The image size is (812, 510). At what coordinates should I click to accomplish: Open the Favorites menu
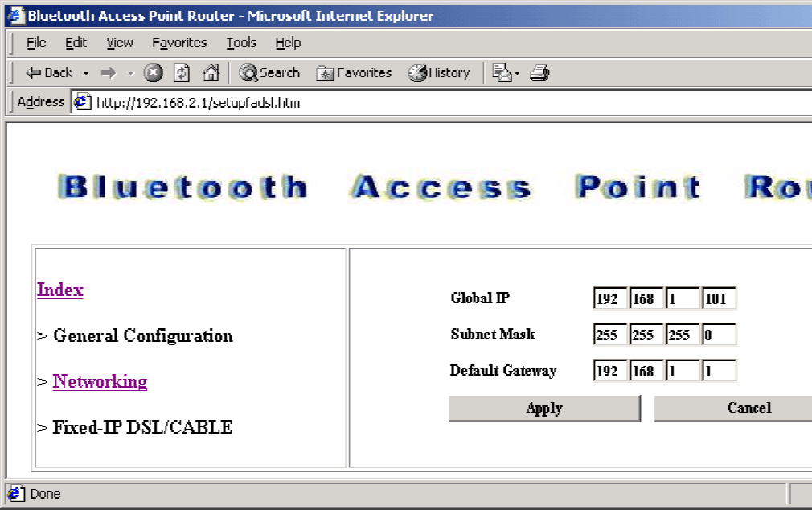(x=179, y=43)
